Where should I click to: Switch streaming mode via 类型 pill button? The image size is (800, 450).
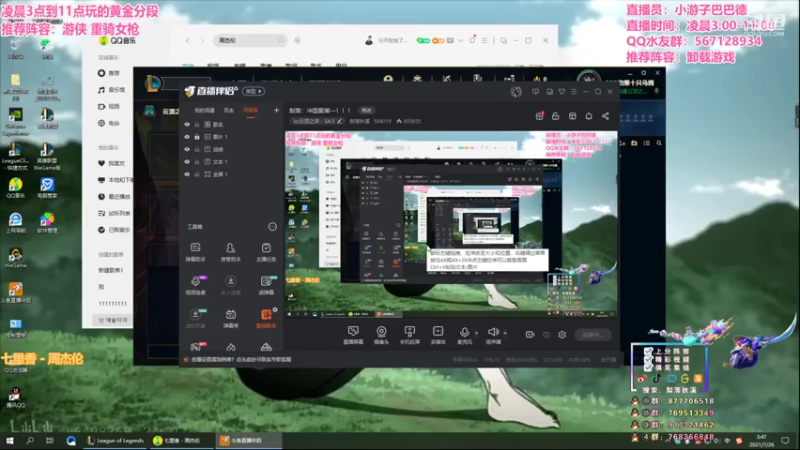tap(253, 91)
